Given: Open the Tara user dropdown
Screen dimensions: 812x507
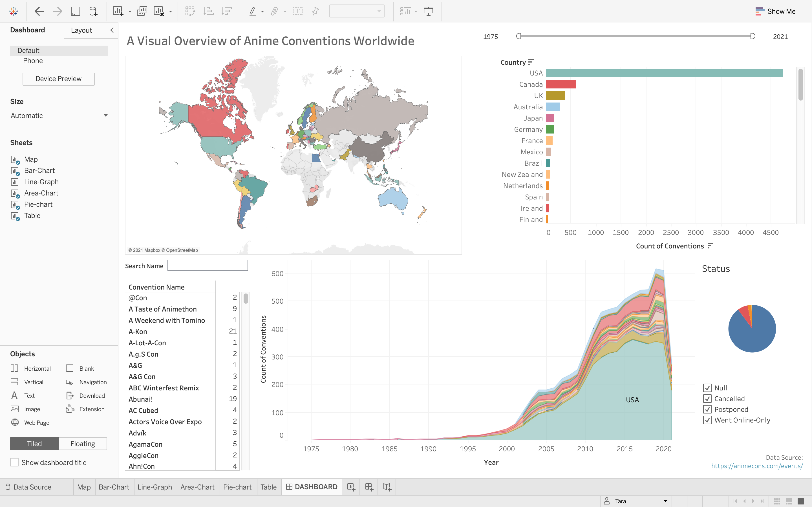Looking at the screenshot, I should pos(665,501).
